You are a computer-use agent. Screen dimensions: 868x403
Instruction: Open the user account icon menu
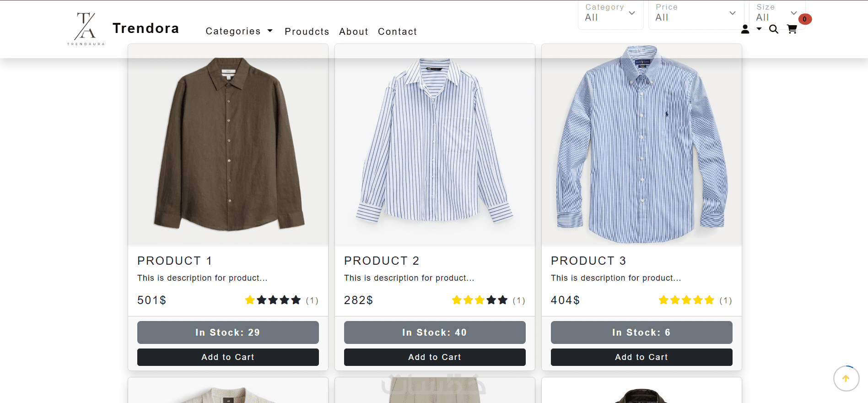click(x=745, y=29)
